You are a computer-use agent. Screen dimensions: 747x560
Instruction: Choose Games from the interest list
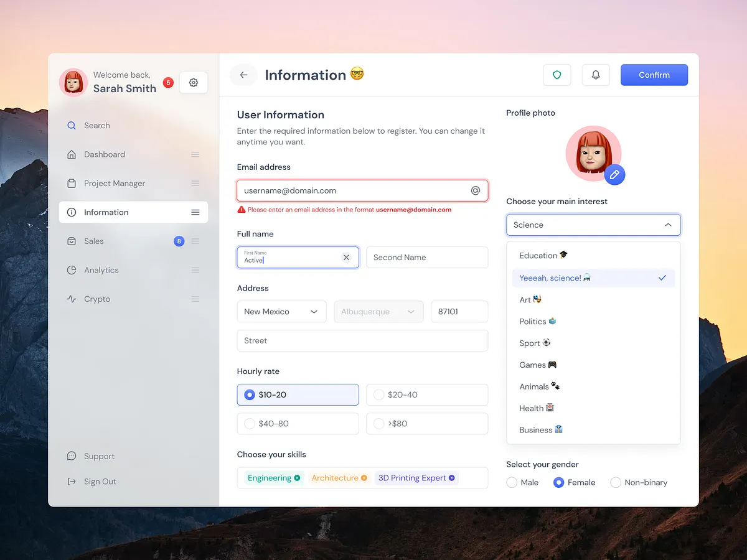(538, 365)
